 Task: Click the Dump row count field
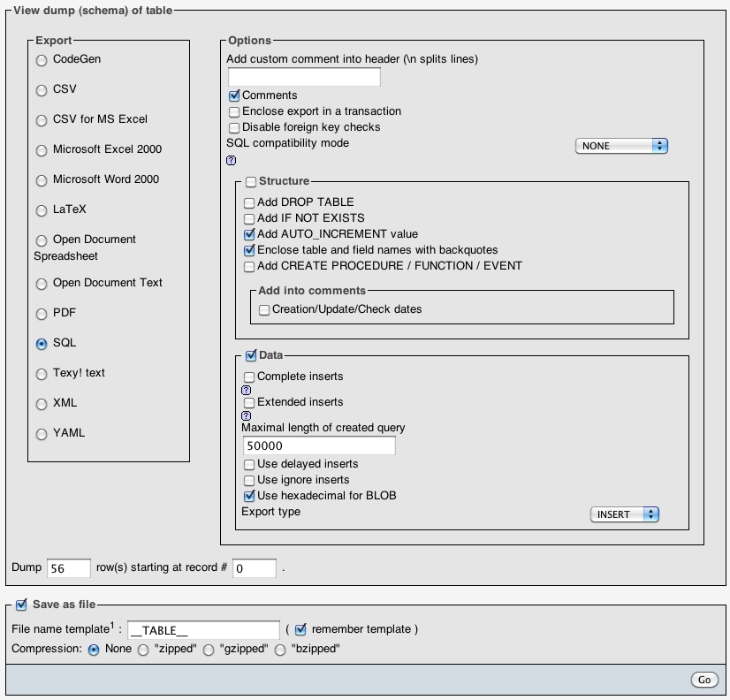[x=69, y=568]
